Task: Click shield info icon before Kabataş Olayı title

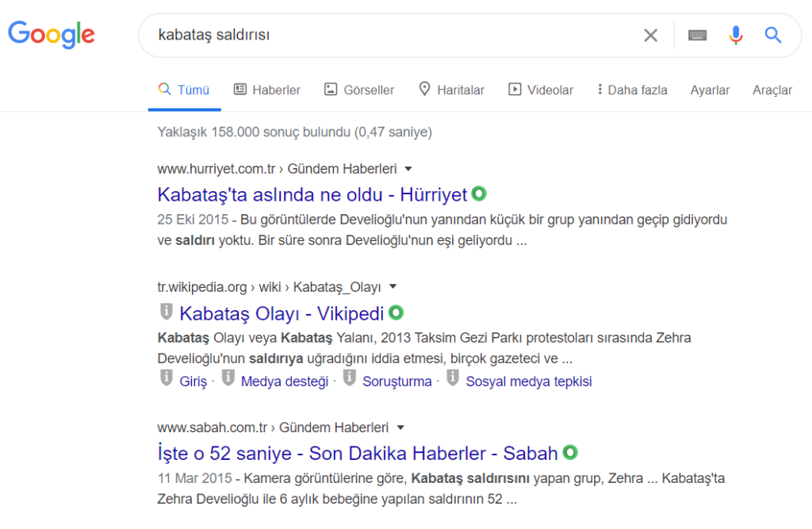Action: click(167, 312)
